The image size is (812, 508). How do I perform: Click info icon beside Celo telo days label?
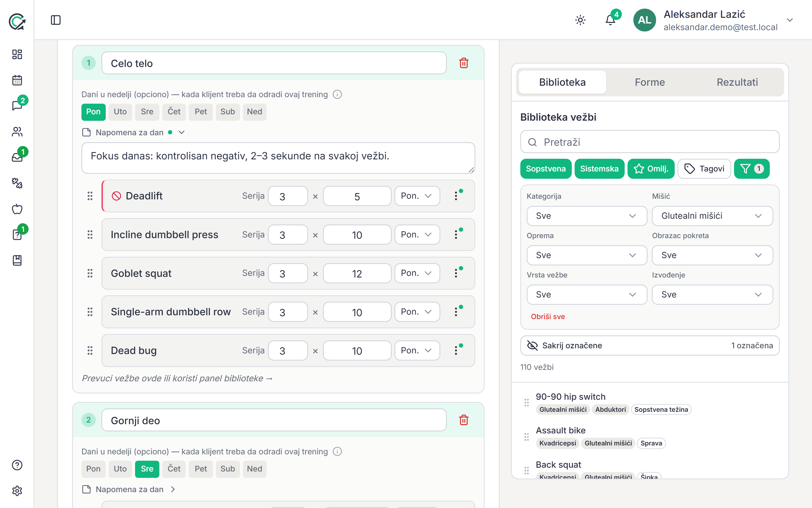pos(337,94)
